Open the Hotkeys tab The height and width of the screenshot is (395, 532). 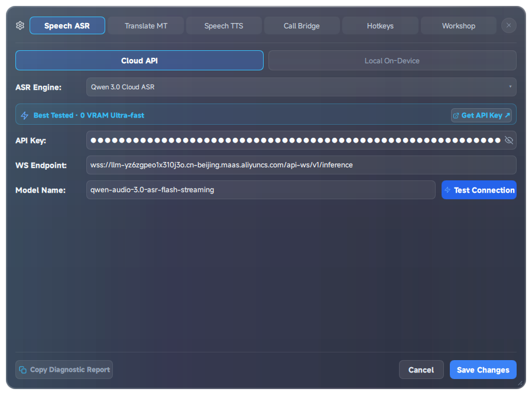coord(380,25)
